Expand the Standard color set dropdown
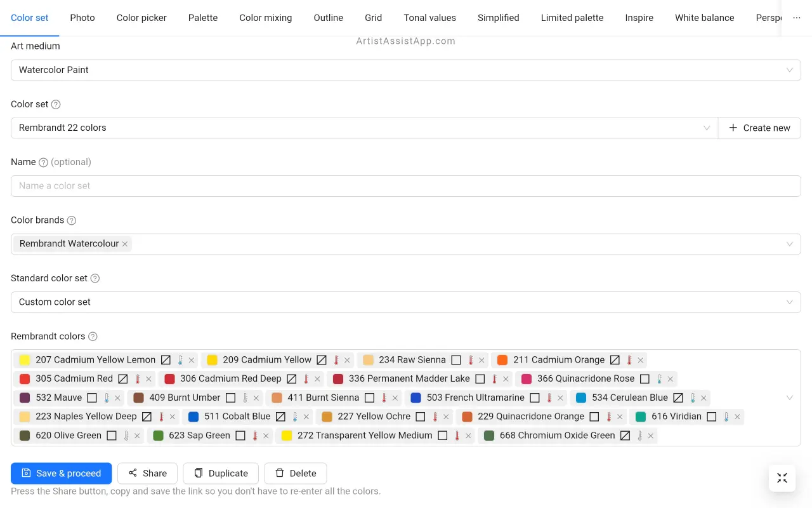812x508 pixels. (x=406, y=302)
